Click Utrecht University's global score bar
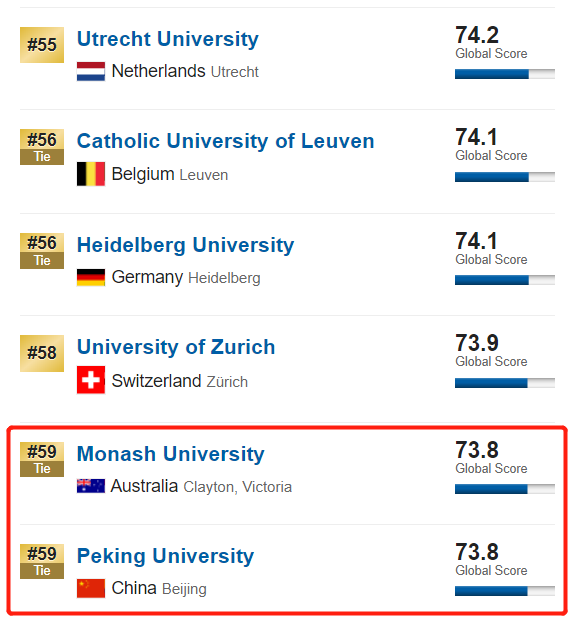The height and width of the screenshot is (624, 572). point(505,74)
